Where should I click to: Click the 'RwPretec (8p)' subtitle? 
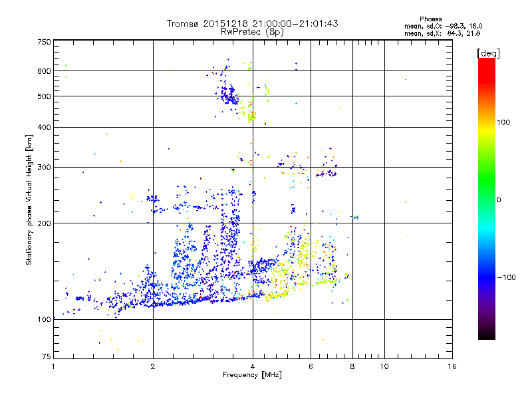tap(252, 32)
